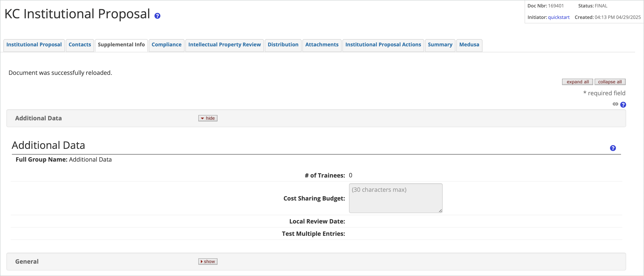
Task: Switch to the Compliance tab
Action: [x=166, y=45]
